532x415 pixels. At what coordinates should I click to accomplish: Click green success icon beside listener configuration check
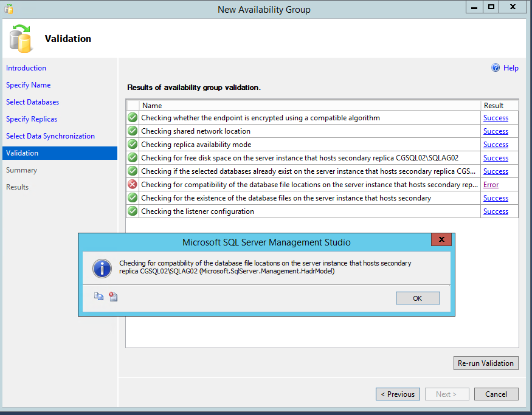[x=132, y=211]
